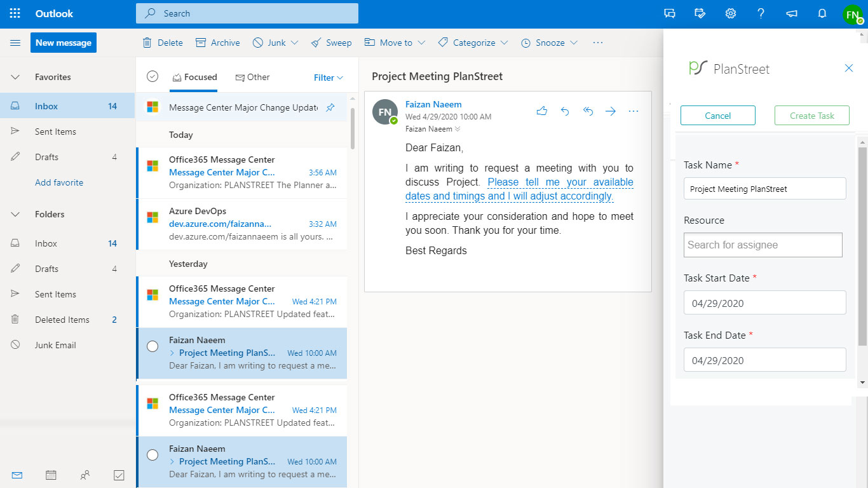Click the Reply all double-arrow icon
The width and height of the screenshot is (868, 488).
tap(588, 111)
